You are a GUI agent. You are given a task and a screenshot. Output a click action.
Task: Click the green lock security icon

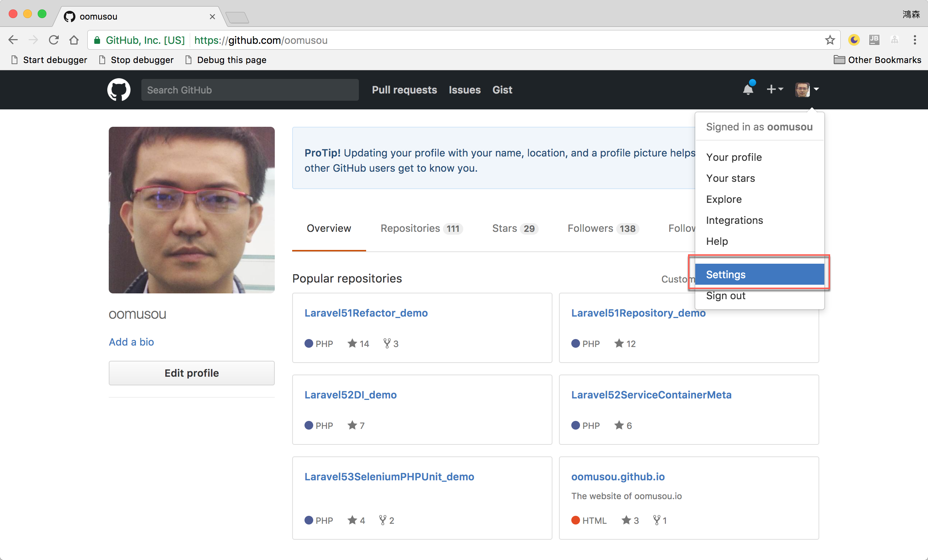[x=97, y=40]
